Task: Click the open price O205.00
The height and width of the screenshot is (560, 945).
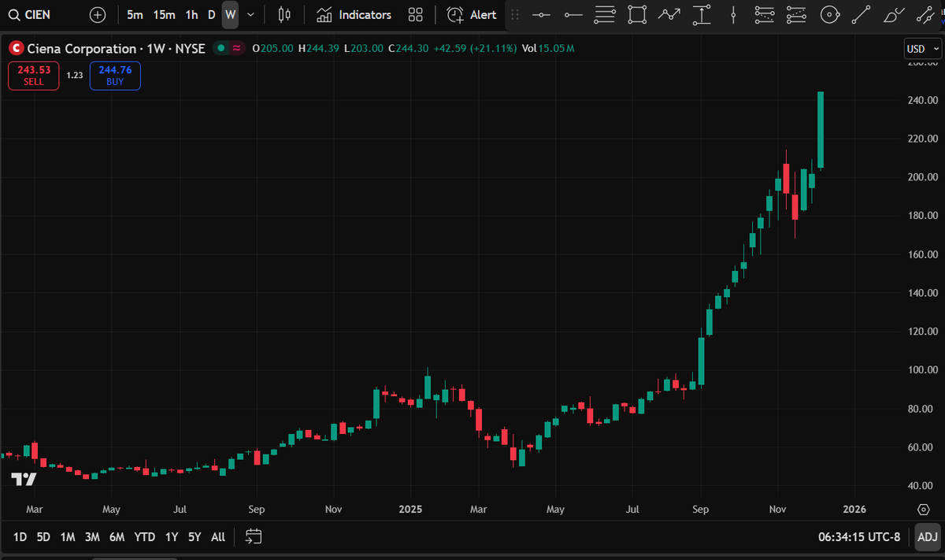Action: (272, 49)
